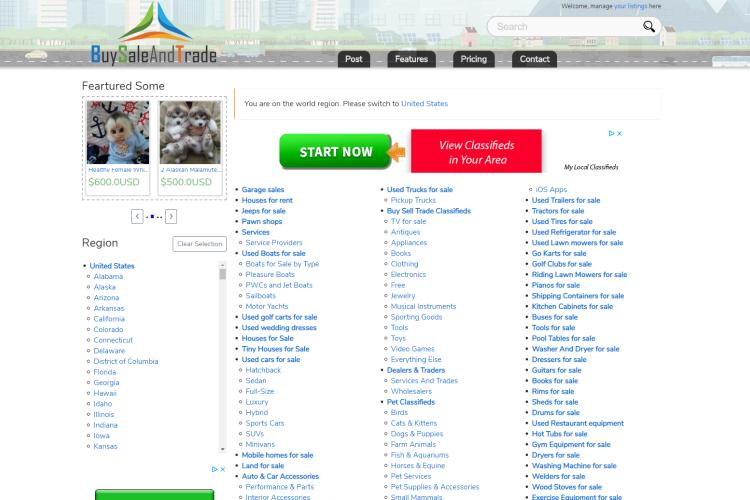750x500 pixels.
Task: Focus the Search input field
Action: tap(567, 27)
